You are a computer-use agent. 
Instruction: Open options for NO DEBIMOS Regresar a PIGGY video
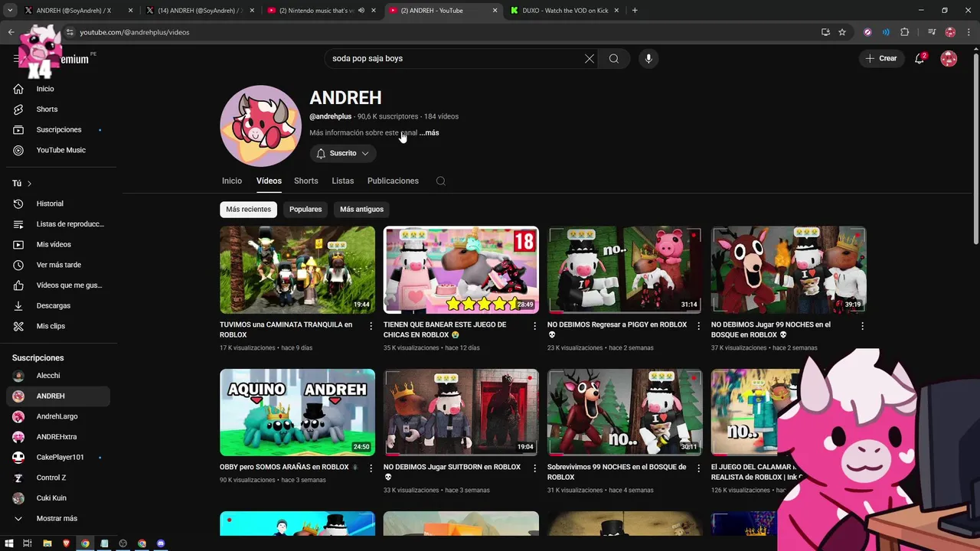pos(698,326)
